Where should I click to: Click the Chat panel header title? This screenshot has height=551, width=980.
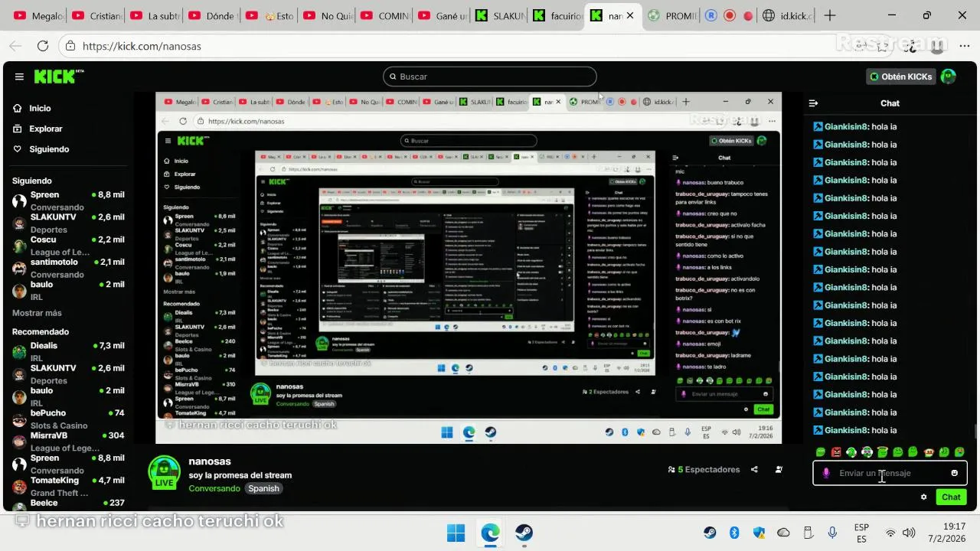coord(890,103)
